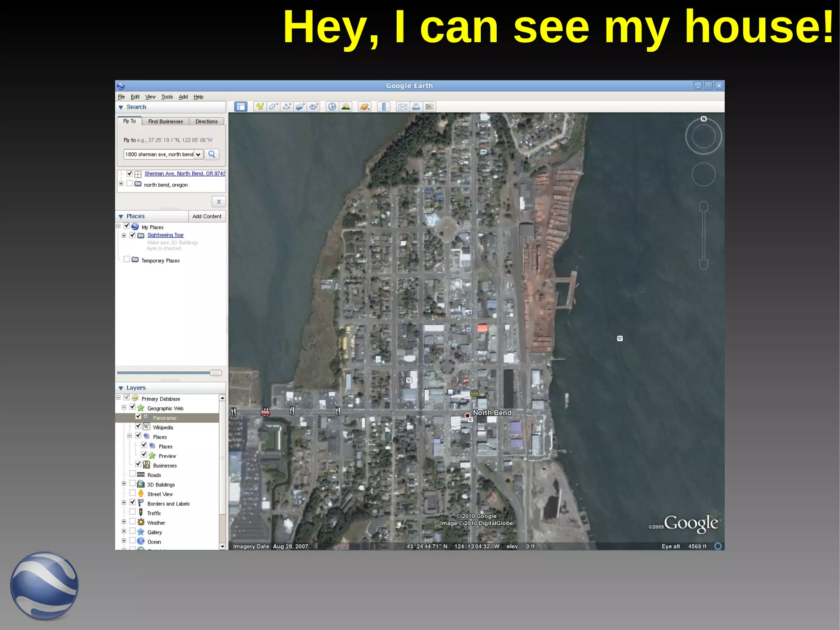Click the Wikipedia marker in the bay

coord(620,339)
